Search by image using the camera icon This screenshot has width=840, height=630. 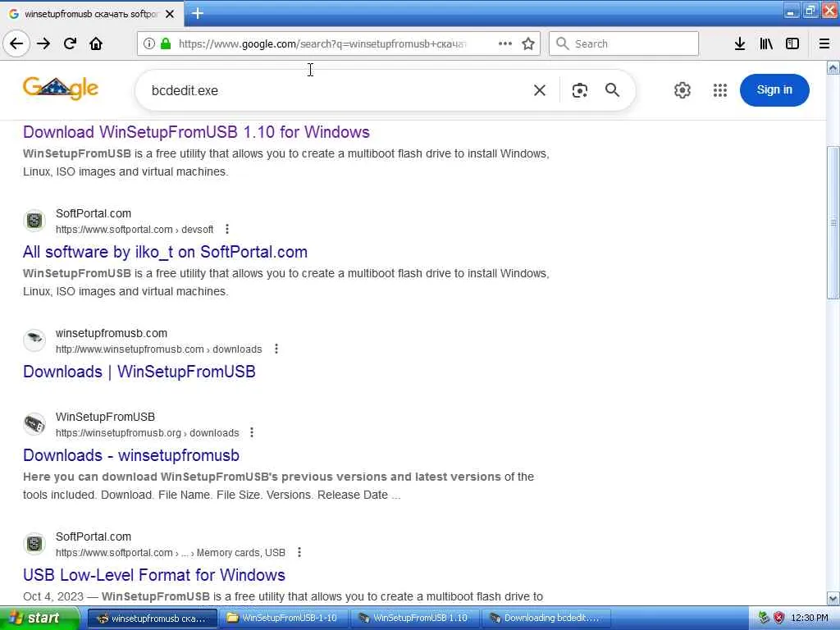coord(580,90)
